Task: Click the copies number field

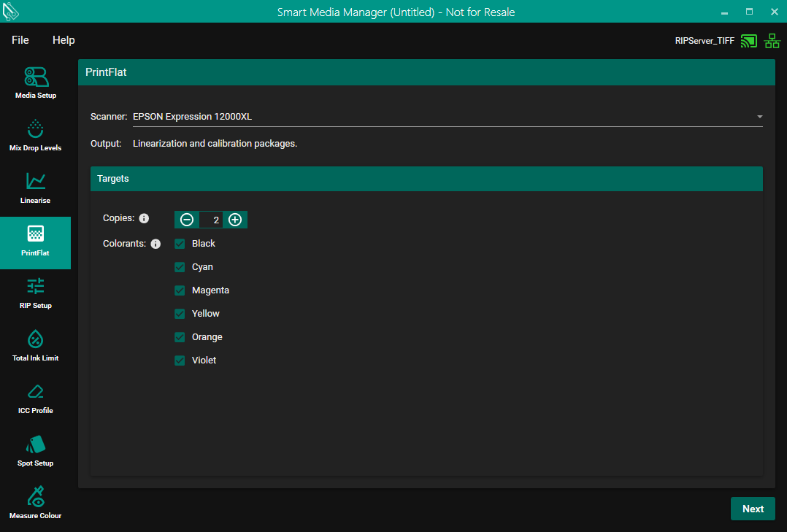Action: 212,220
